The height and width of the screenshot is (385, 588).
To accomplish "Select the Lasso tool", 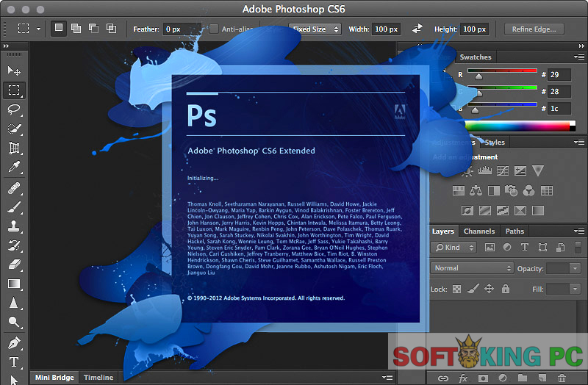I will [x=14, y=109].
